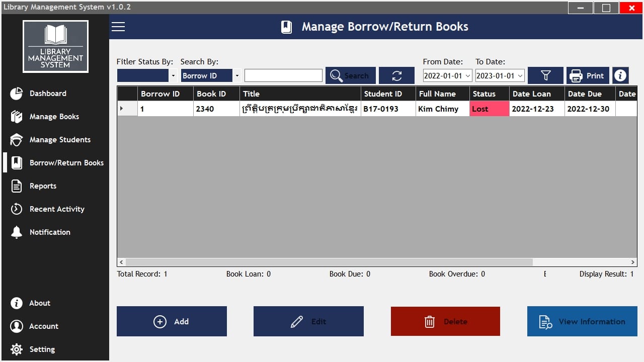
Task: Apply the date range filter funnel
Action: 545,75
